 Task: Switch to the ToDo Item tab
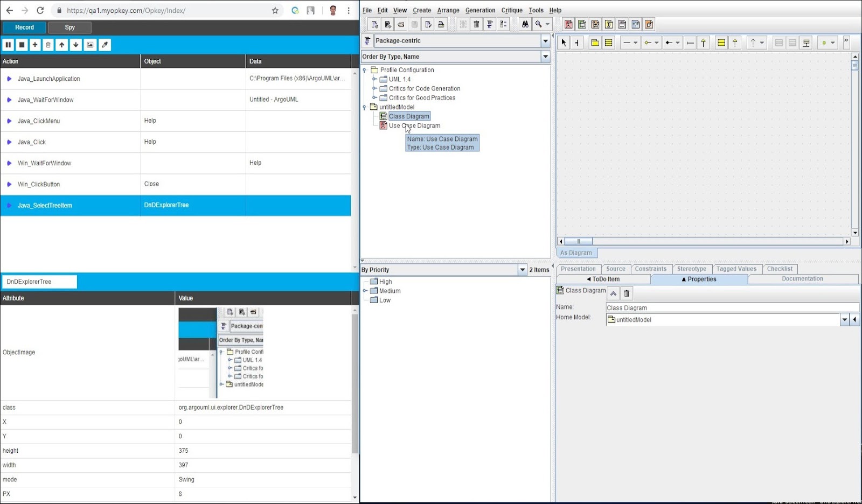tap(603, 279)
